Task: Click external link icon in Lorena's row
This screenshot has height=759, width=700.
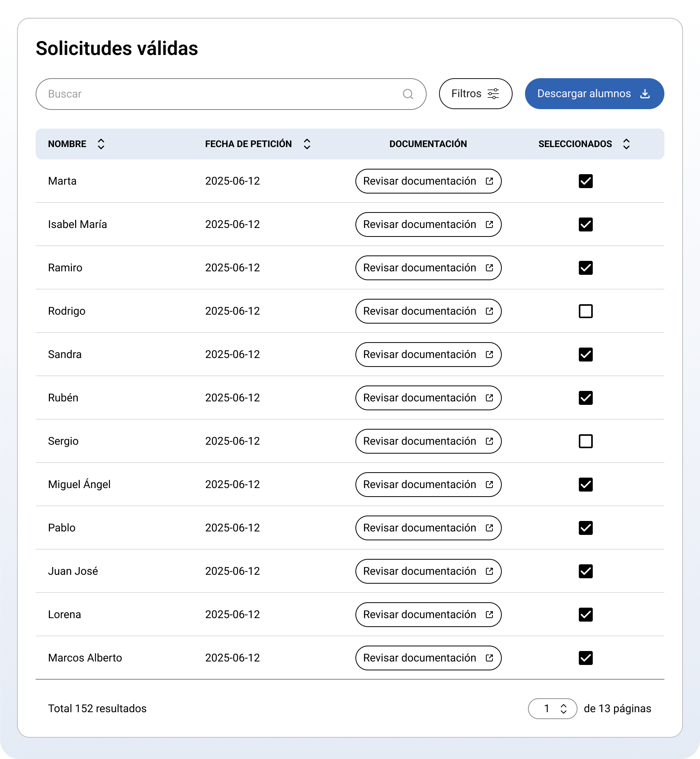Action: pyautogui.click(x=489, y=615)
